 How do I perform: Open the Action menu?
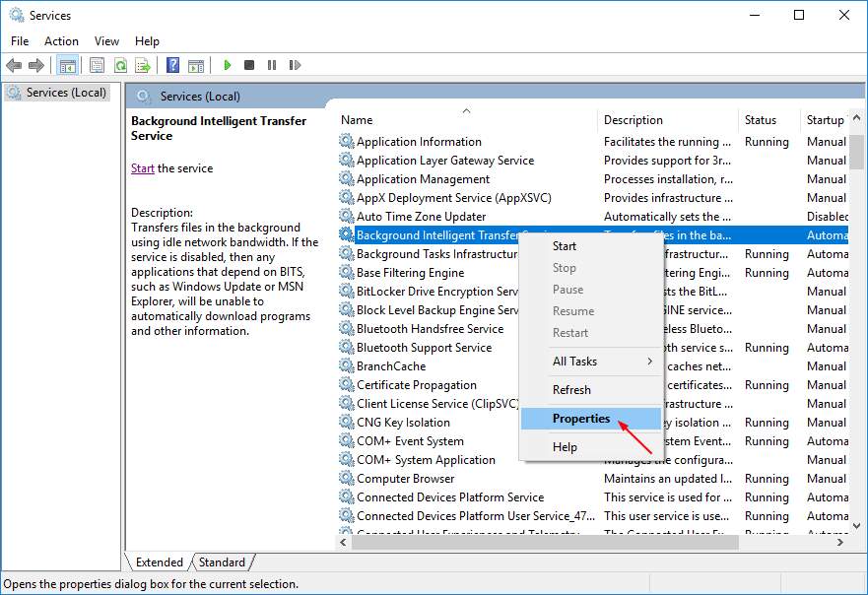[61, 40]
